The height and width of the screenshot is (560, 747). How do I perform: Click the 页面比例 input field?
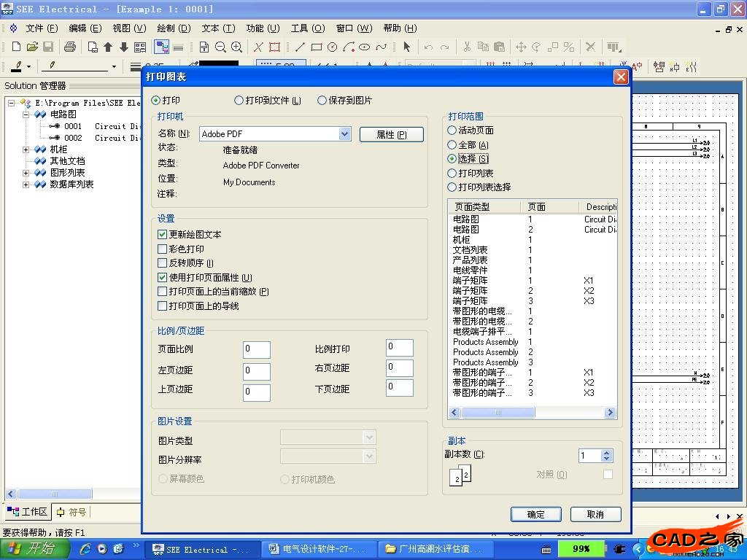[256, 349]
